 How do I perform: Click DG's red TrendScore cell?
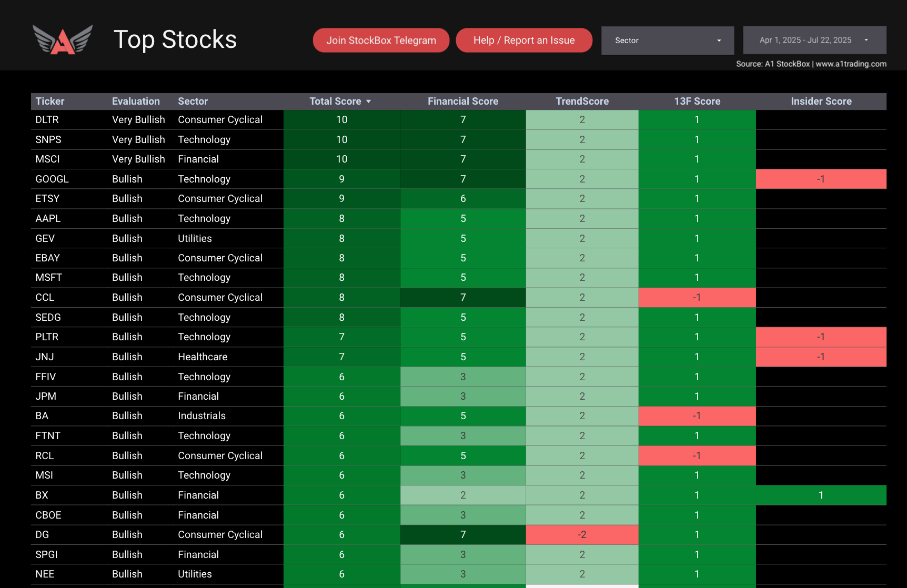(x=582, y=534)
